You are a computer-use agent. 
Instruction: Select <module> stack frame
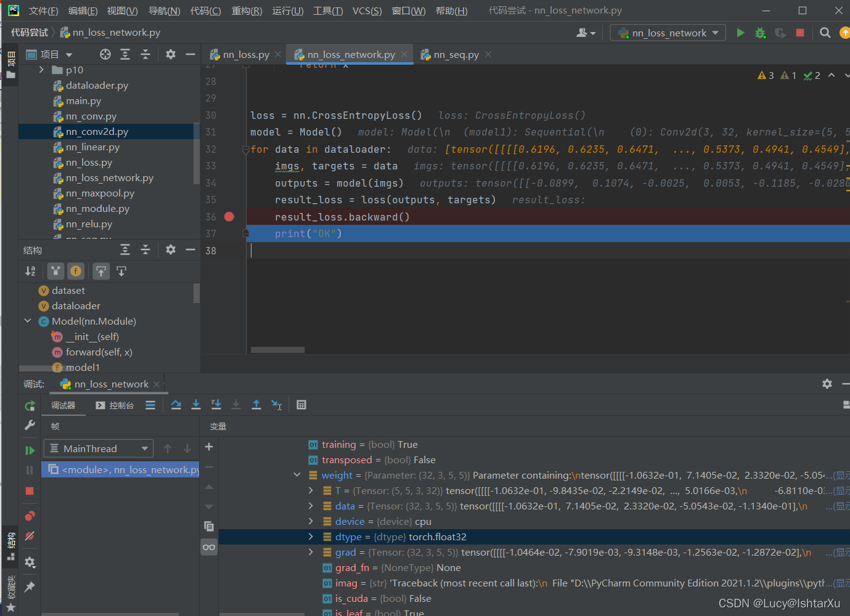click(x=120, y=469)
